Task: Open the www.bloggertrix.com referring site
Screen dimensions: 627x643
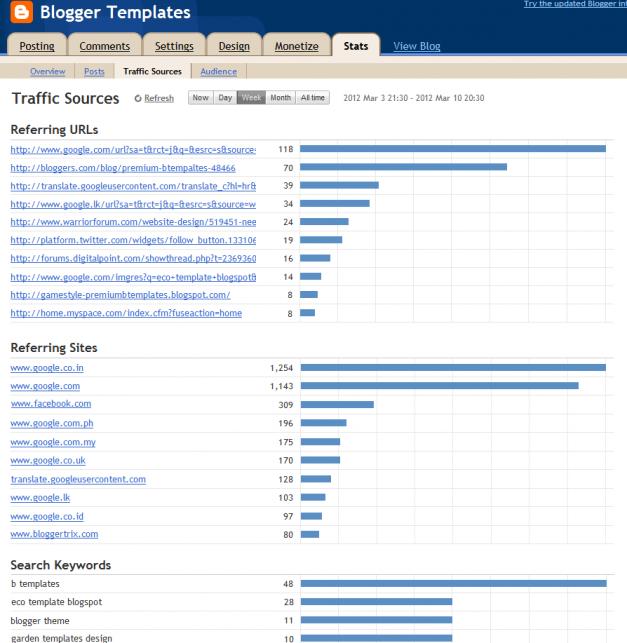Action: [x=55, y=534]
